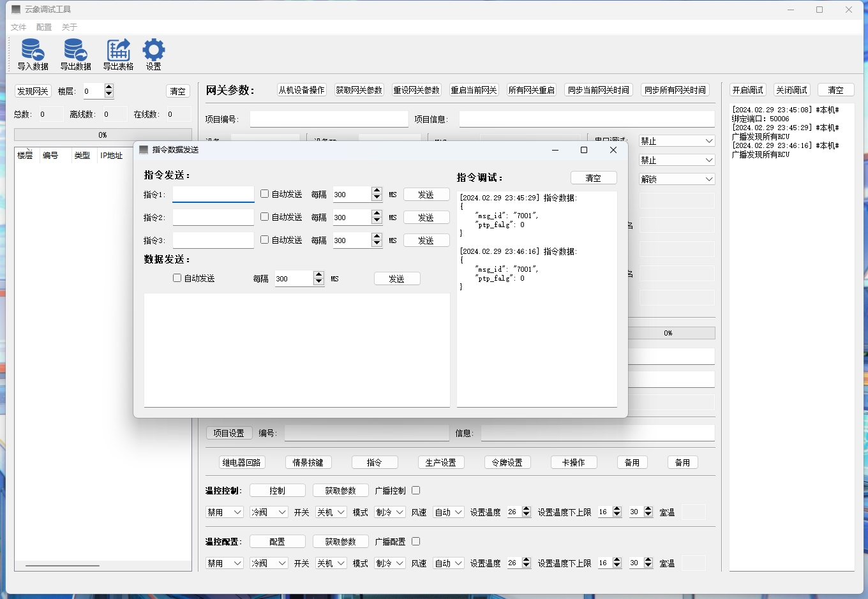868x599 pixels.
Task: Focus the 指令3 input field
Action: click(x=213, y=240)
